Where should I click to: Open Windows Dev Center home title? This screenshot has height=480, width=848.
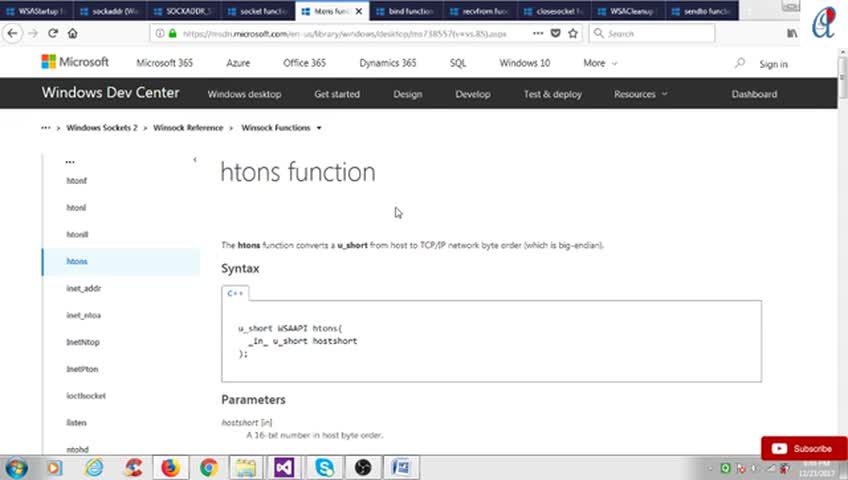[110, 92]
